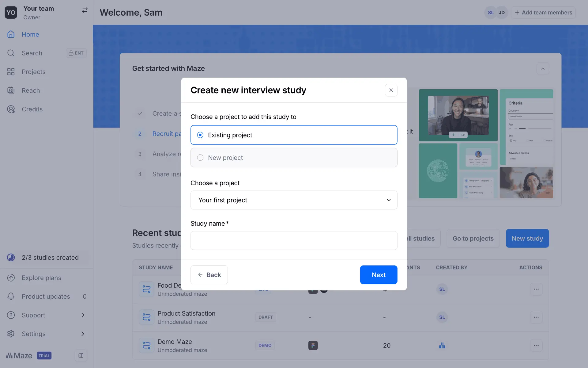Close the create interview study dialog
This screenshot has width=588, height=368.
391,90
